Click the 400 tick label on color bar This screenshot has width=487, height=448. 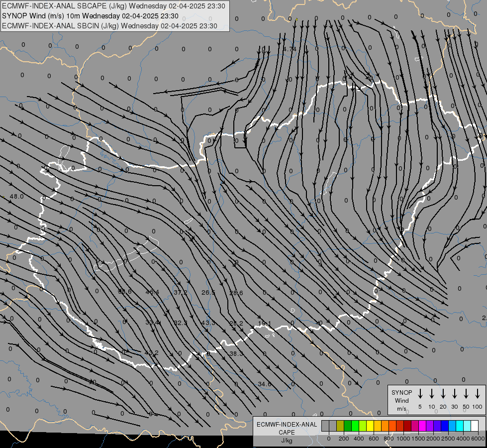coord(359,439)
